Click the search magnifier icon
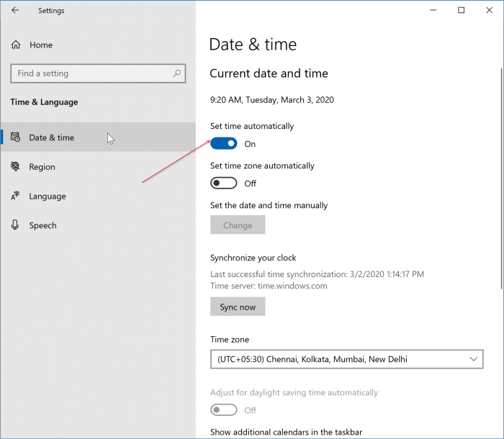 [x=177, y=73]
